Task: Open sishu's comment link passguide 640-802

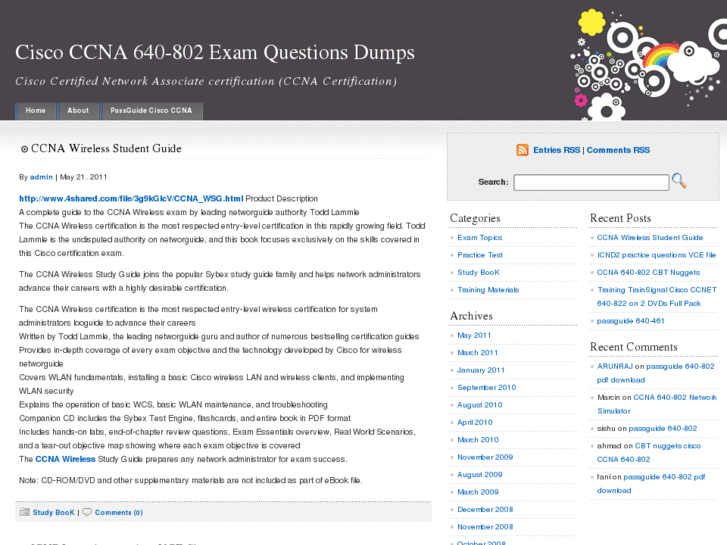Action: [x=663, y=429]
